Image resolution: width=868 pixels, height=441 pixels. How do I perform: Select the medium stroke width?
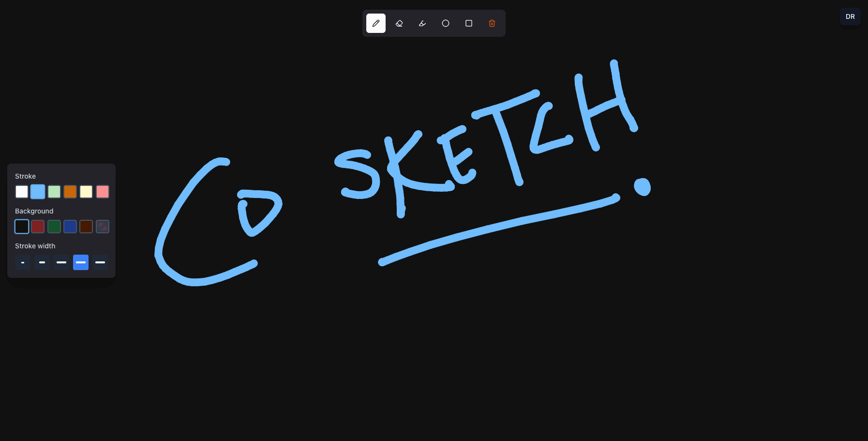click(x=61, y=262)
